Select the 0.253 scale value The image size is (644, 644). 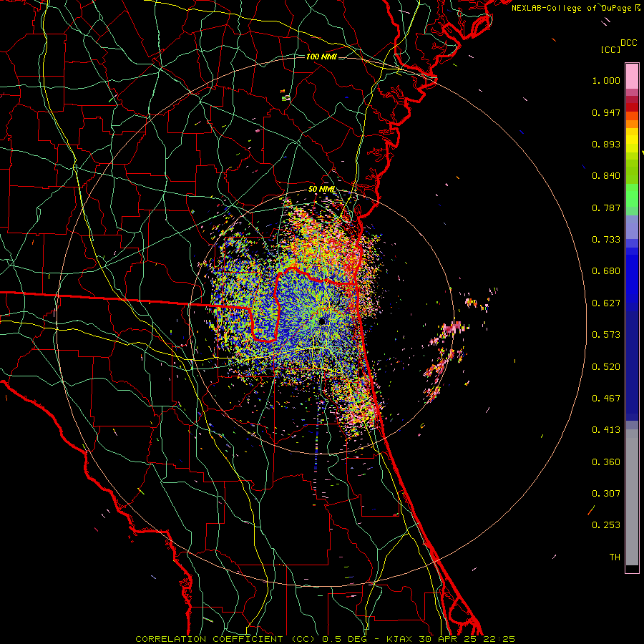(x=606, y=525)
